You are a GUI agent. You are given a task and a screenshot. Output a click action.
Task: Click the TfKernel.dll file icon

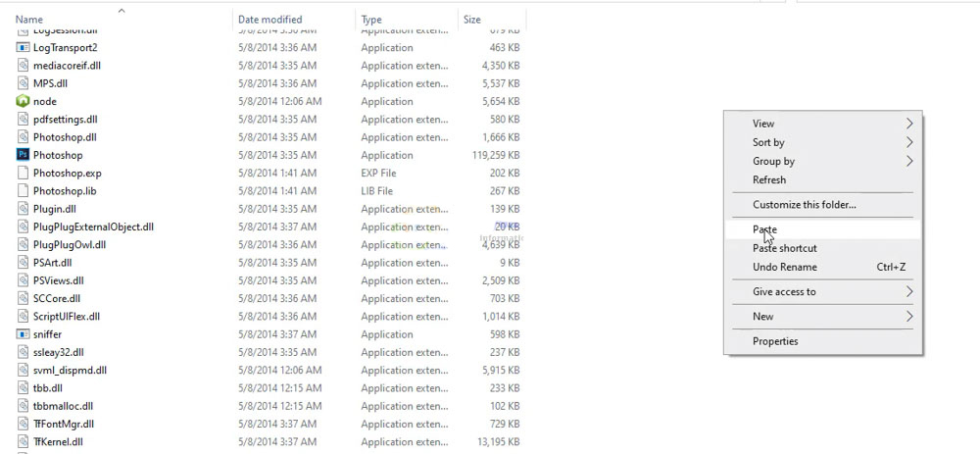23,441
